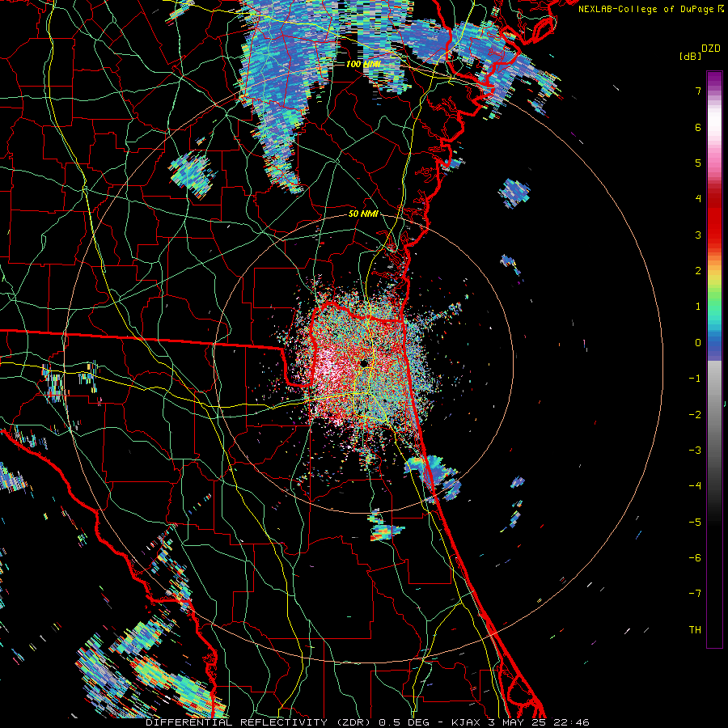
Task: Click the Differential Reflectivity caption at bottom
Action: (x=367, y=722)
